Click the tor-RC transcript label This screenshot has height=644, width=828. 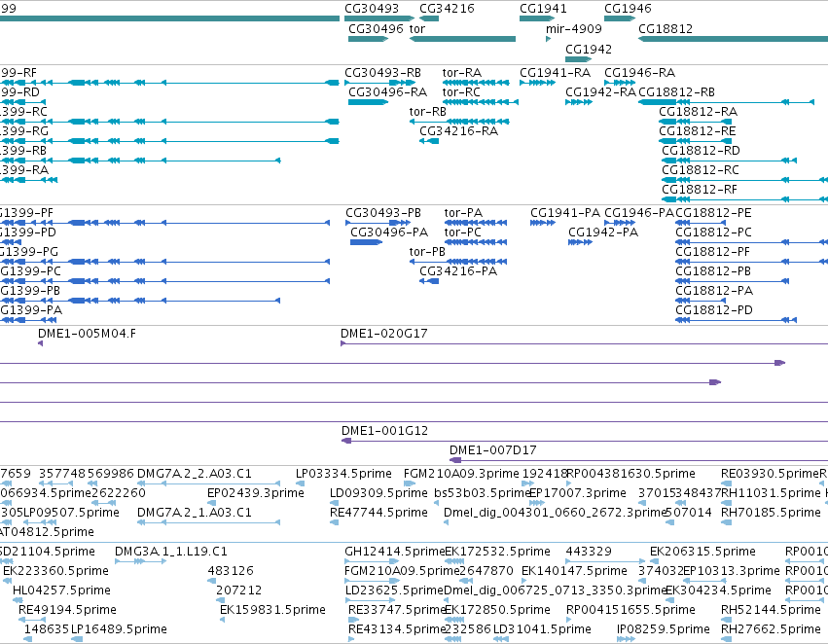coord(461,91)
